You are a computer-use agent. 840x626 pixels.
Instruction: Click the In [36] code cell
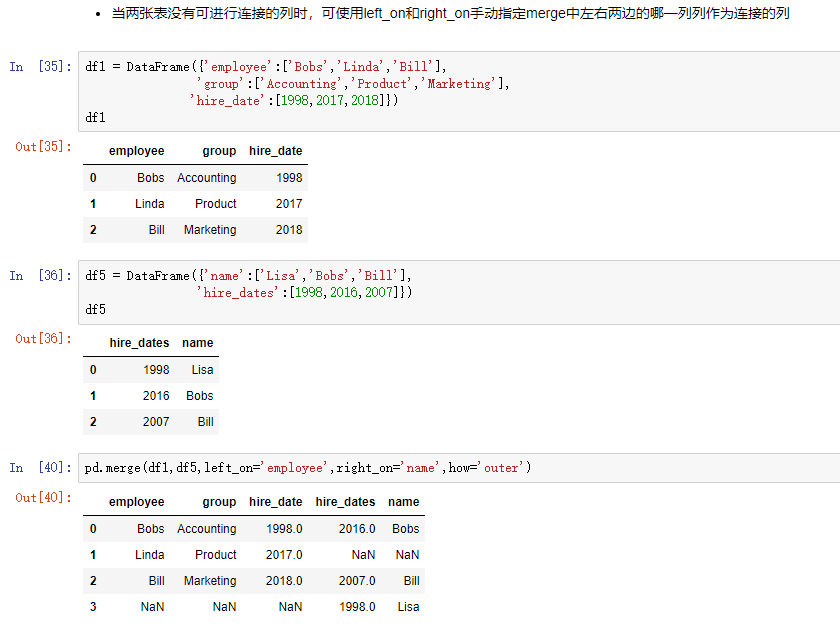459,292
